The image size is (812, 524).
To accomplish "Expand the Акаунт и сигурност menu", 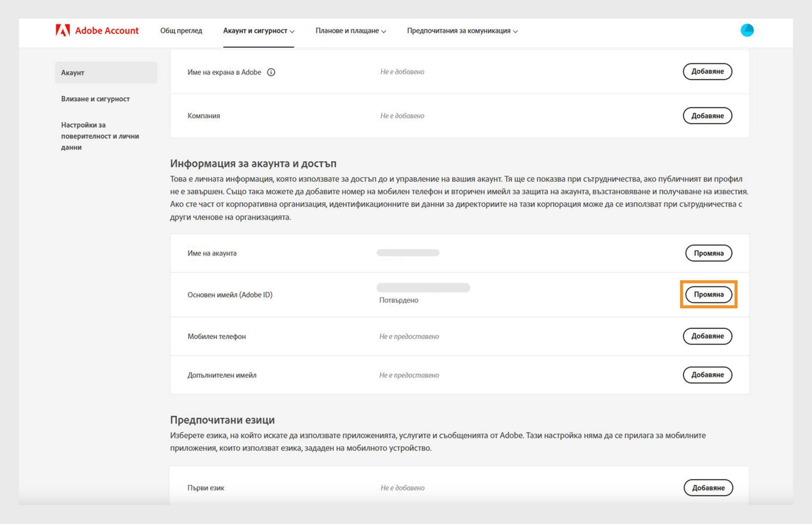I will [258, 31].
